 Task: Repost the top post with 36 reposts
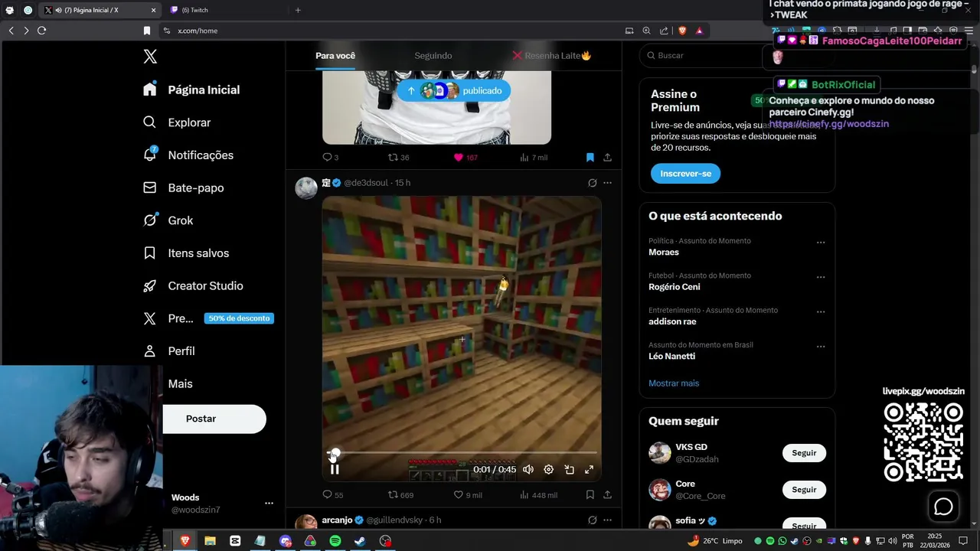(x=398, y=157)
